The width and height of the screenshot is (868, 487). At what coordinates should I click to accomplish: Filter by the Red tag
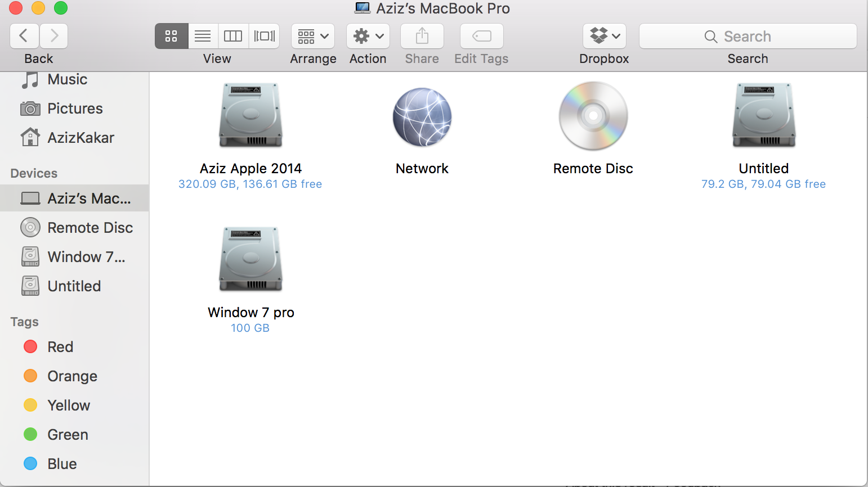click(x=74, y=347)
